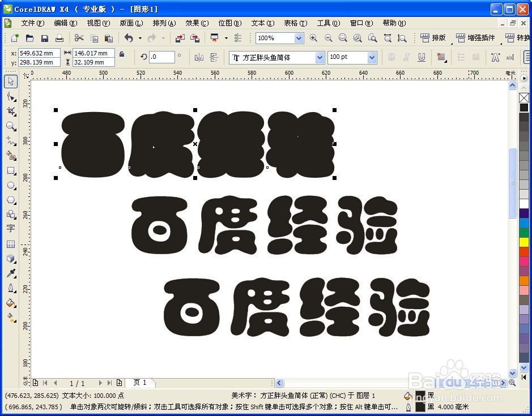The height and width of the screenshot is (416, 532).
Task: Click the New document icon
Action: (15, 38)
